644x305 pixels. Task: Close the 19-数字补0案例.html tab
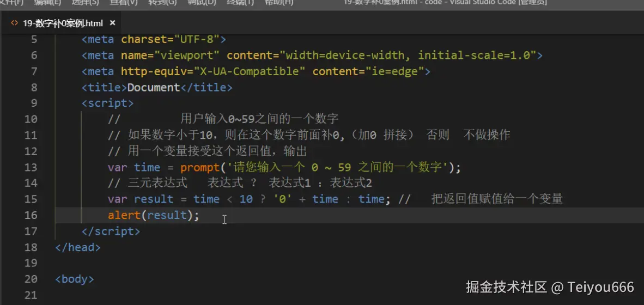click(x=113, y=23)
